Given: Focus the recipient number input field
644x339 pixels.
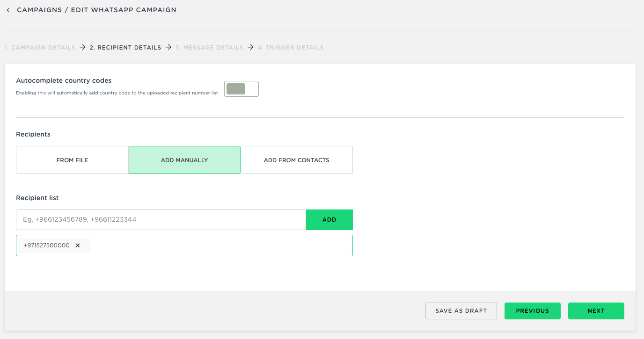Looking at the screenshot, I should [x=161, y=220].
